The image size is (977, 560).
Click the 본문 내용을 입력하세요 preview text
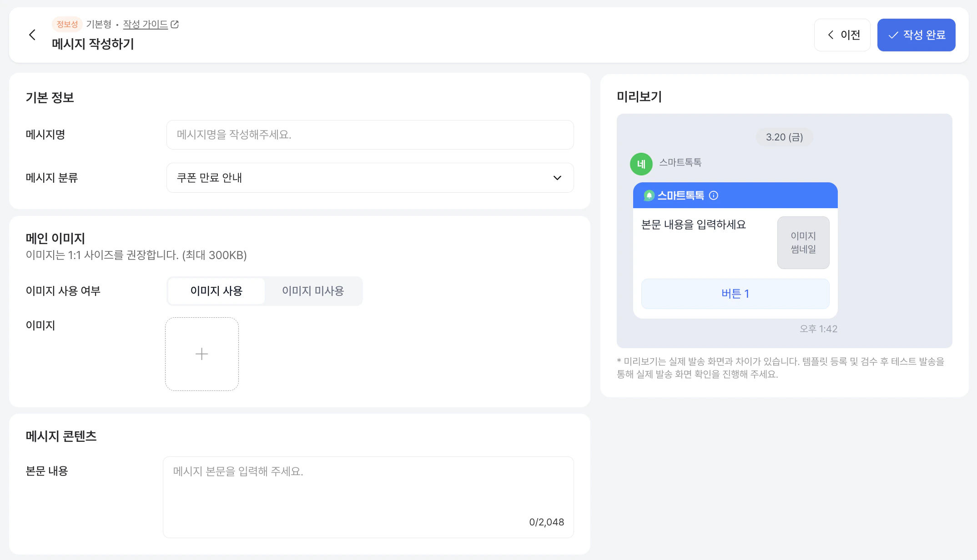[693, 225]
